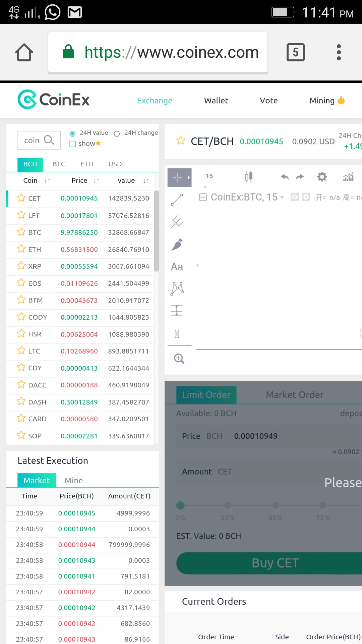This screenshot has width=362, height=644.
Task: Star the DASH coin as favorite
Action: 21,401
